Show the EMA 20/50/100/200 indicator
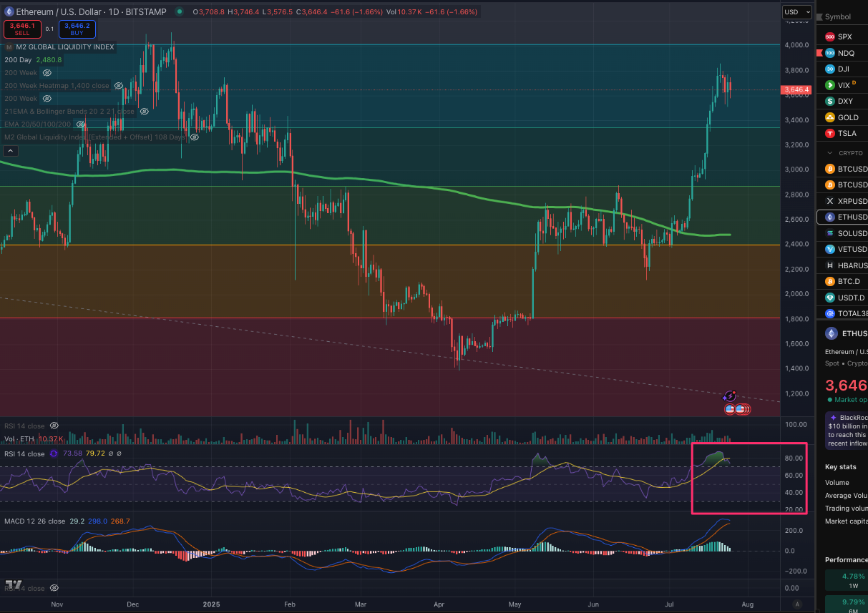This screenshot has width=868, height=613. coord(79,124)
